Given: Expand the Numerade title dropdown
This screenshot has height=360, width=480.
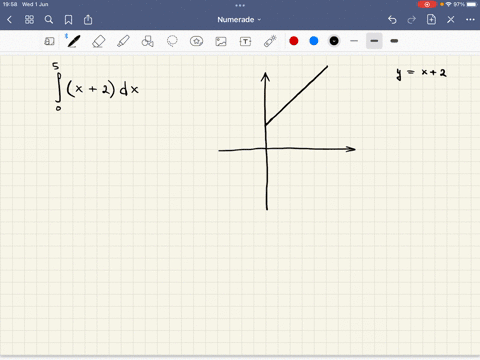Looking at the screenshot, I should pos(239,20).
